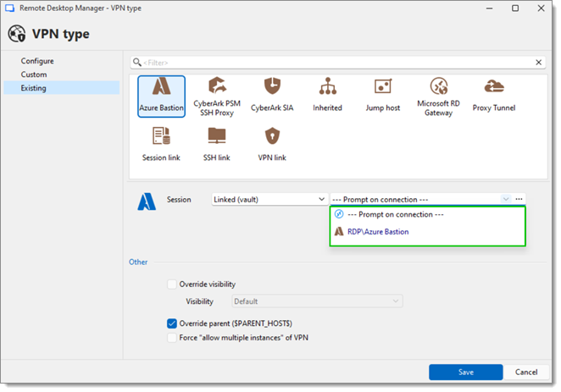Choose Prompt on connection in the list

click(428, 214)
